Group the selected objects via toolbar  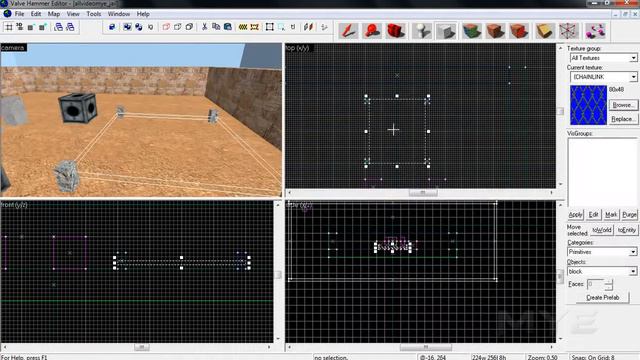127,27
